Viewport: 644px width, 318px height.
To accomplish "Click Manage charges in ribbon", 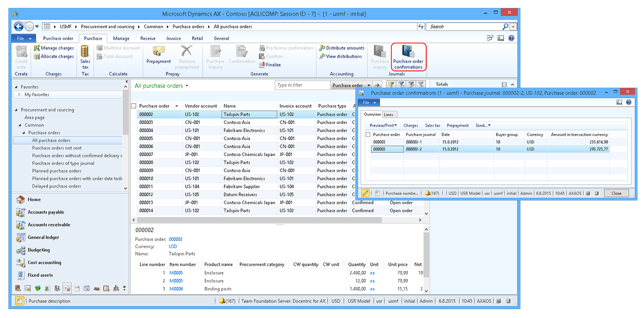I will point(54,48).
